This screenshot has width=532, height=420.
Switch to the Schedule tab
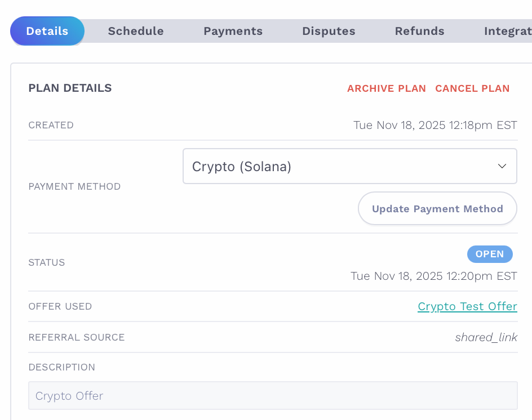(136, 31)
